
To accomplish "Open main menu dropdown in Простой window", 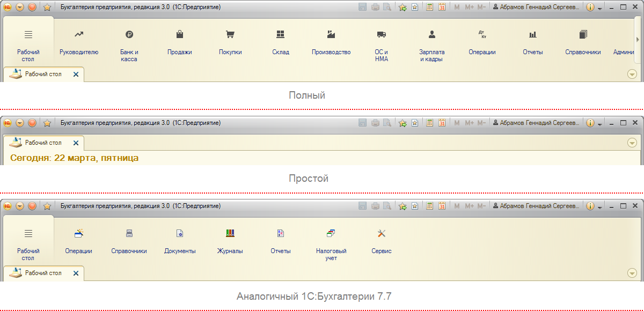I will pyautogui.click(x=20, y=123).
